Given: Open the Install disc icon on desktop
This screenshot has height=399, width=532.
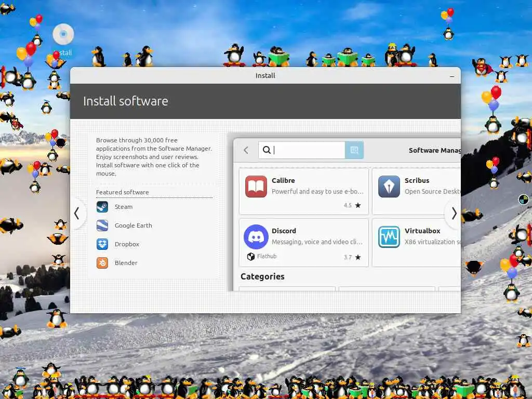Looking at the screenshot, I should [63, 34].
